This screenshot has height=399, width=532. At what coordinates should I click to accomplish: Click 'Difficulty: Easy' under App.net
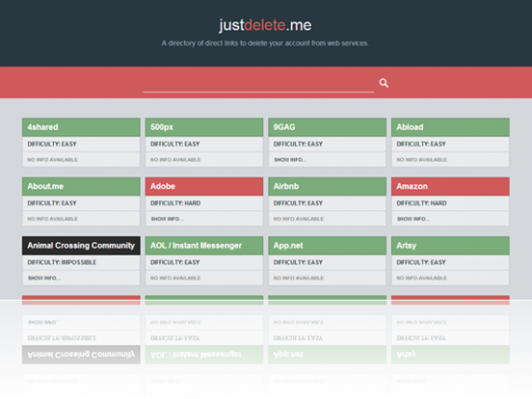[298, 263]
